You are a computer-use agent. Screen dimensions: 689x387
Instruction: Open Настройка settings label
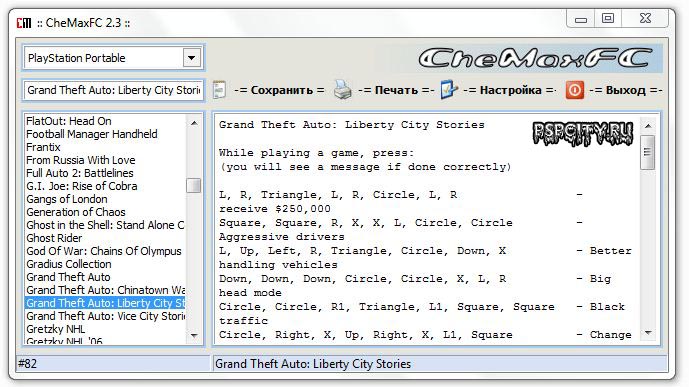click(510, 90)
